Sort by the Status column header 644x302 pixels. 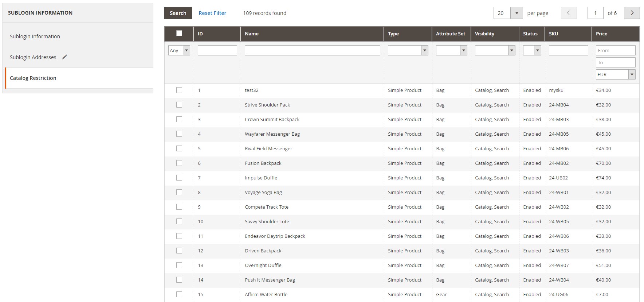[532, 34]
